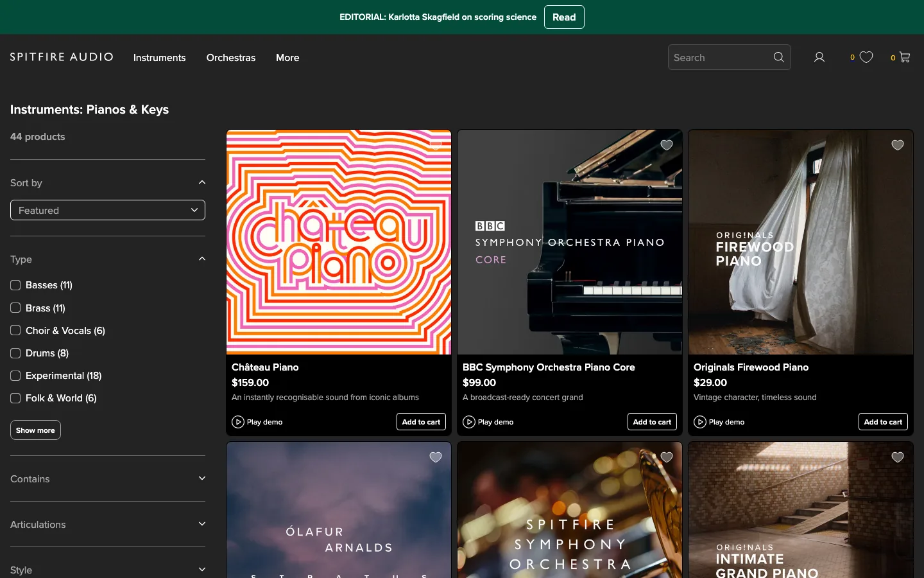Favorite the Spitfire Symphony Orchestra card
The width and height of the screenshot is (924, 578).
click(x=667, y=457)
